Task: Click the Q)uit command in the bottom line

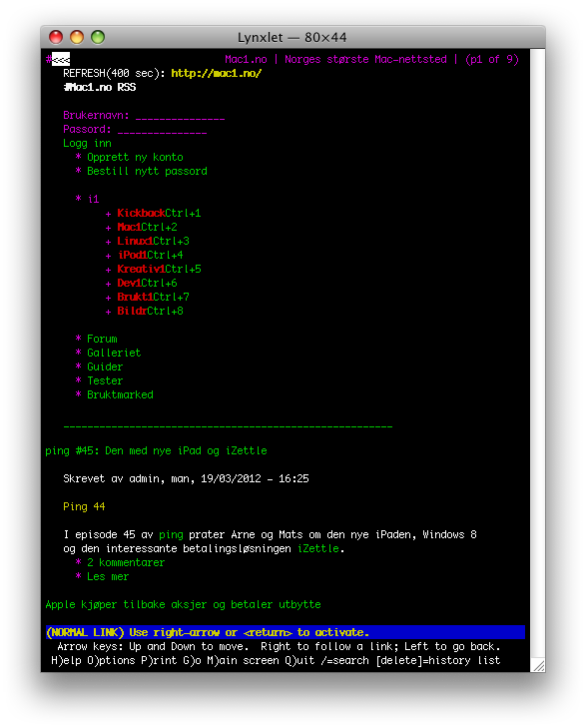Action: [x=300, y=660]
